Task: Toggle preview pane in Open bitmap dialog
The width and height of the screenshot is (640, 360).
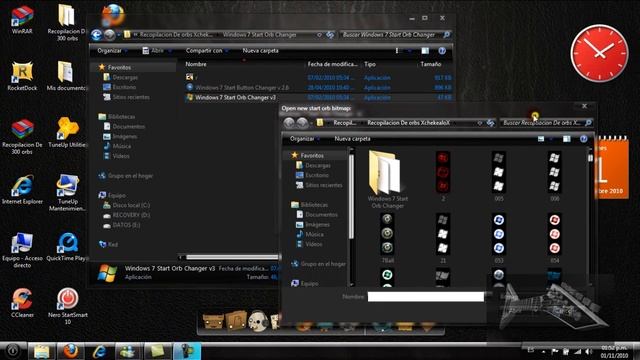Action: click(567, 139)
